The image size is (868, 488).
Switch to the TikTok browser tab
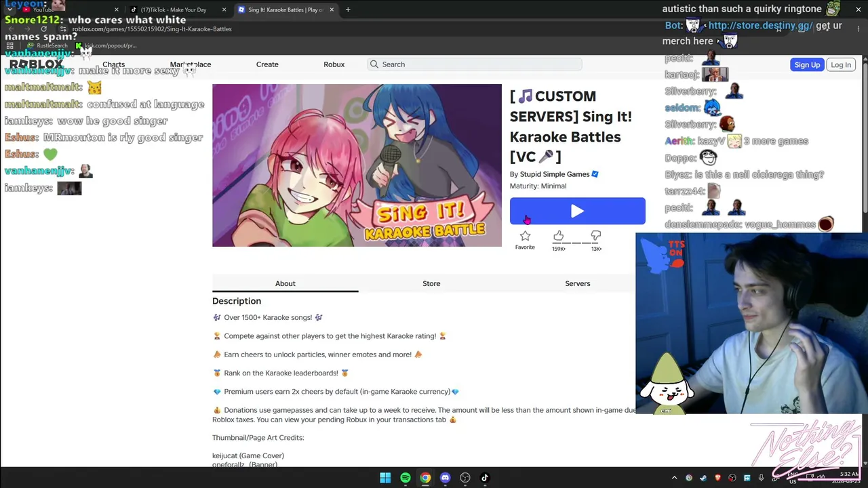(178, 9)
